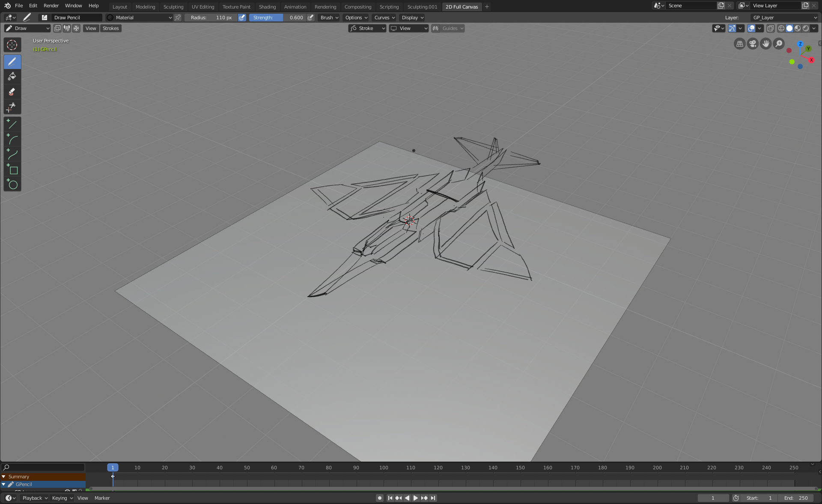Select the Line primitive tool
Viewport: 822px width, 504px height.
coord(12,125)
